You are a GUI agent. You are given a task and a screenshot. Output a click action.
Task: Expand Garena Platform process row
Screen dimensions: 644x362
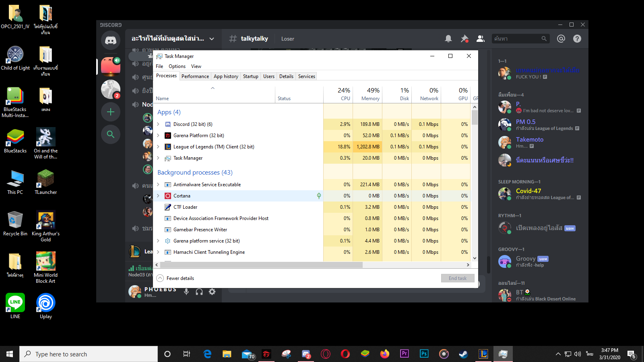pyautogui.click(x=158, y=136)
